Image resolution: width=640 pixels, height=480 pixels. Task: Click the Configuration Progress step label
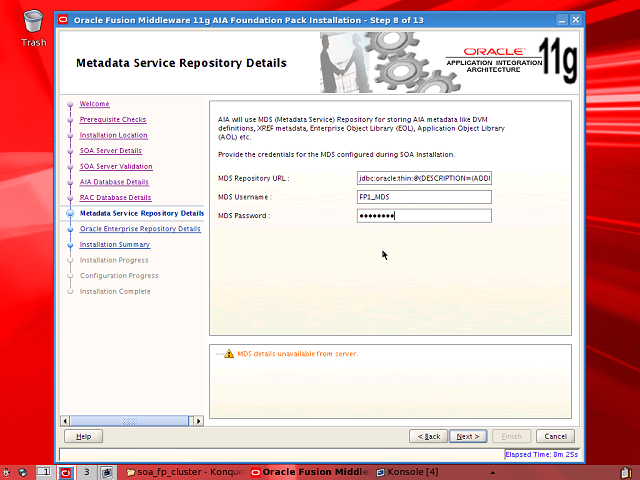(119, 276)
